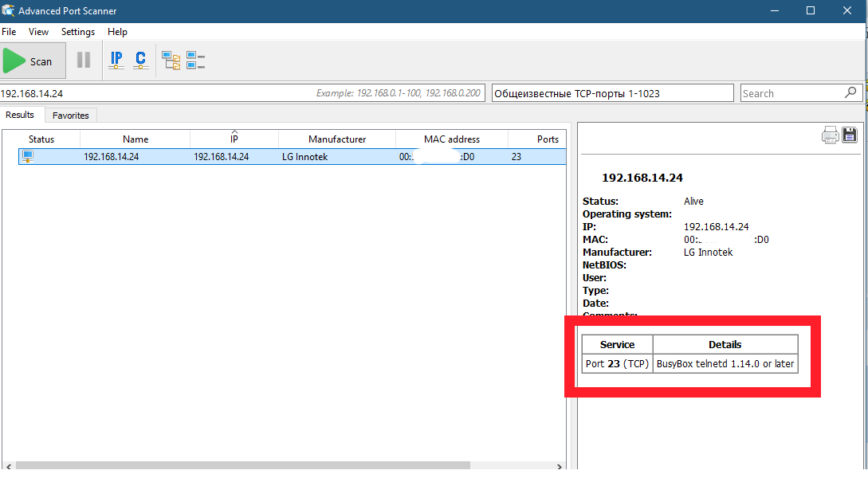Click the Pause scan icon
The image size is (868, 478).
[x=84, y=61]
